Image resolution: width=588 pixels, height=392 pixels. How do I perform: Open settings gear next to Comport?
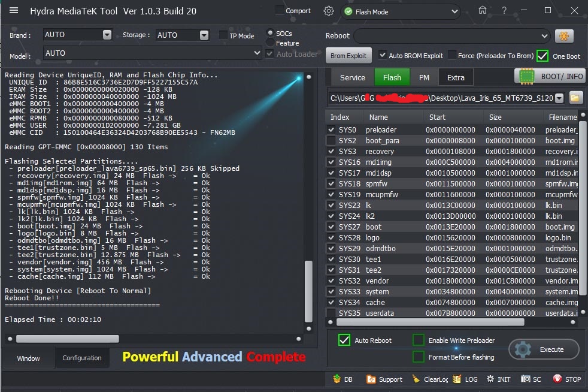click(329, 11)
